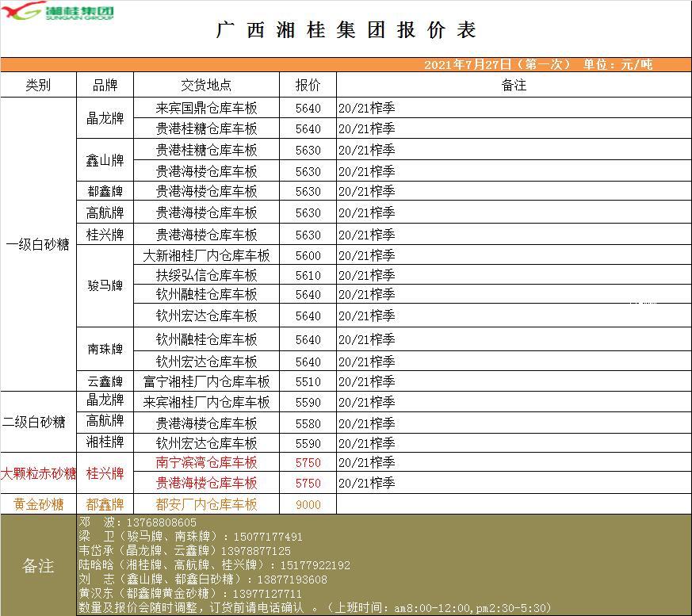The width and height of the screenshot is (692, 616).
Task: Select the 大新湘桂厂内仓库车板 delivery location
Action: pos(206,256)
